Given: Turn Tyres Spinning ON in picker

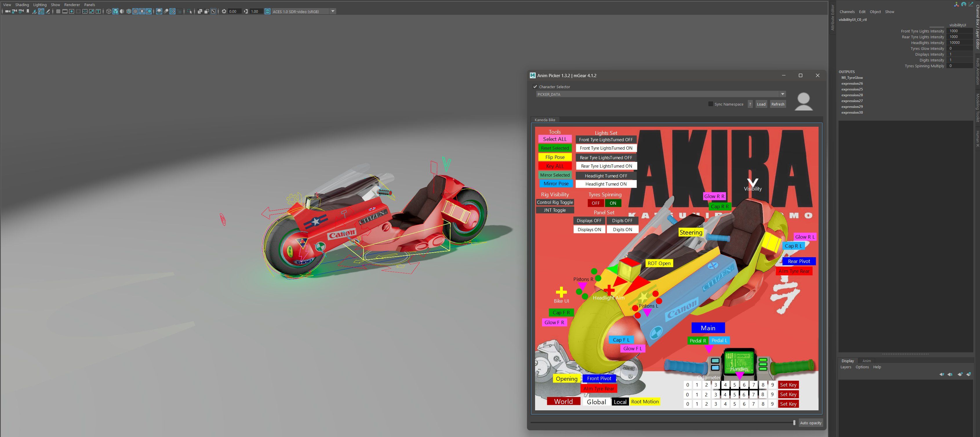Looking at the screenshot, I should click(612, 203).
